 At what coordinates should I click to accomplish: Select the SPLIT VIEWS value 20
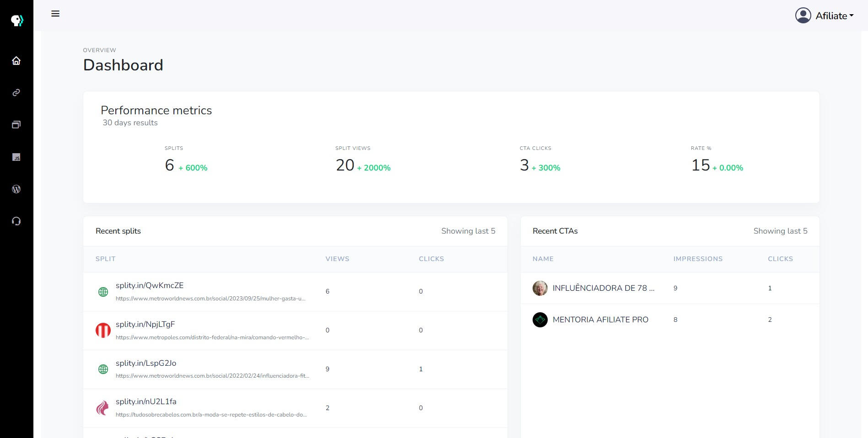[x=345, y=165]
